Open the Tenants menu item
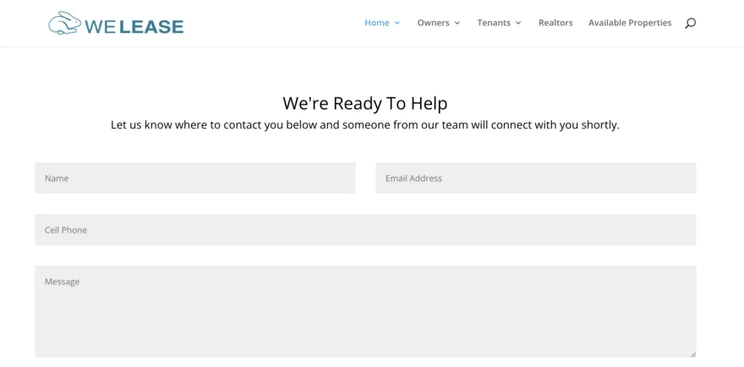 point(494,23)
